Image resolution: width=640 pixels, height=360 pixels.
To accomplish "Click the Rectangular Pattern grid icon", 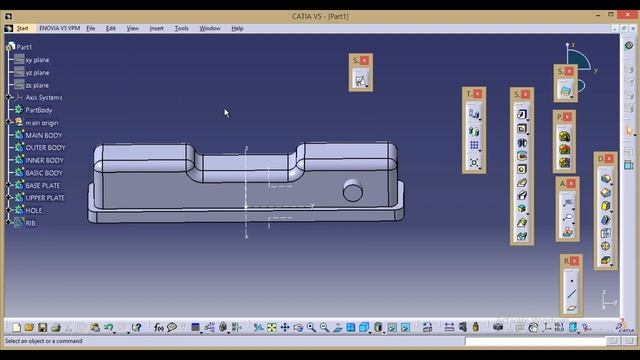I will point(474,145).
